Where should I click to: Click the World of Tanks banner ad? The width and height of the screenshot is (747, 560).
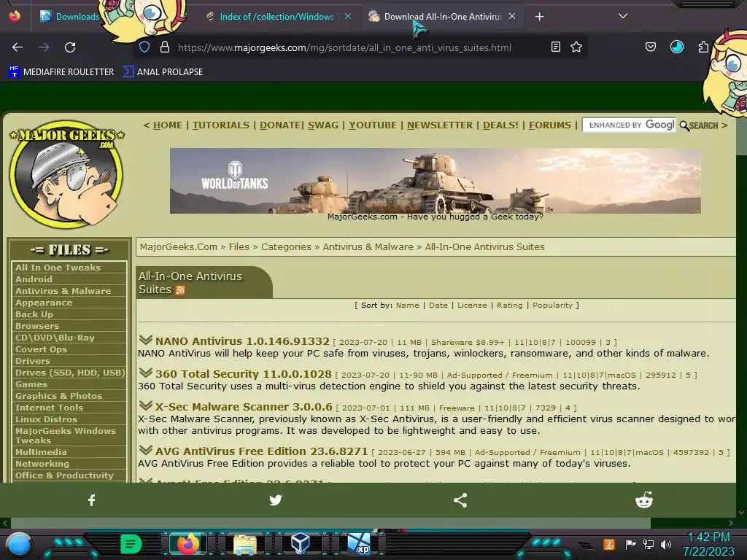tap(435, 181)
